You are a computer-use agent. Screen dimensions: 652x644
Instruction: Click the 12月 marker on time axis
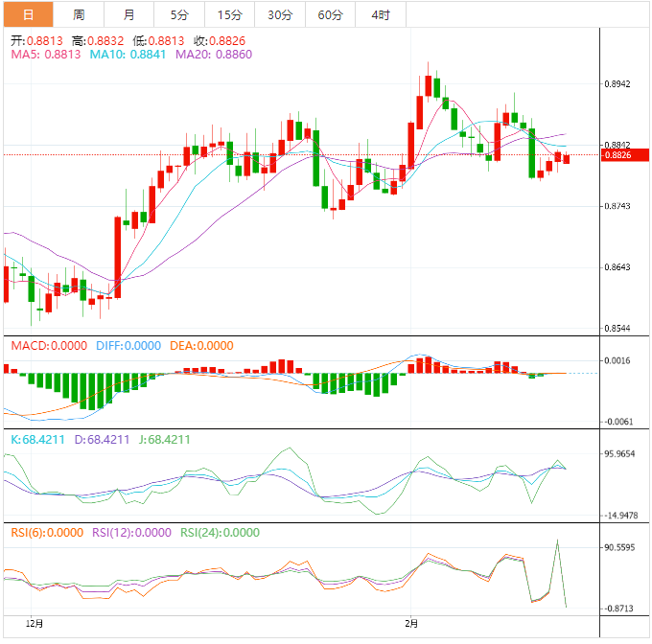coord(35,621)
